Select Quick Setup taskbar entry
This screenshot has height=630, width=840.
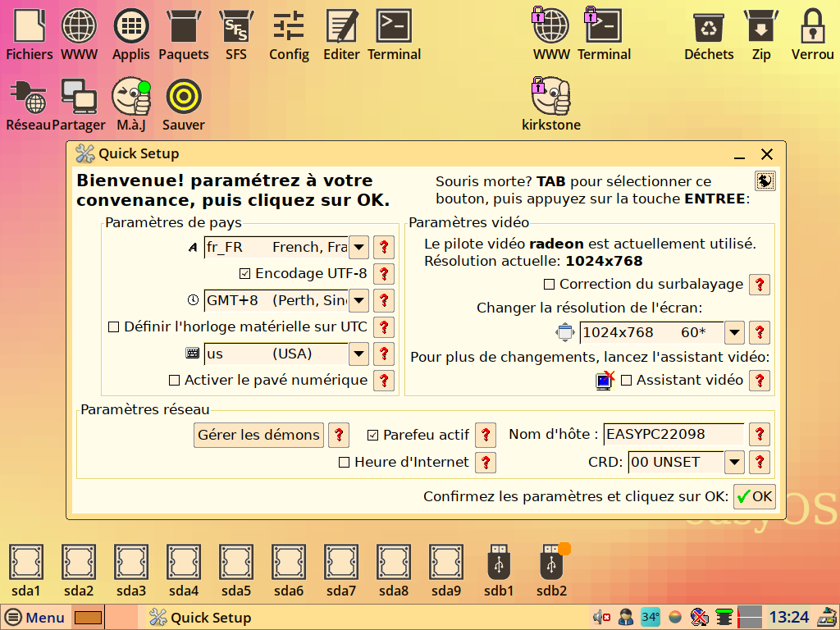201,618
